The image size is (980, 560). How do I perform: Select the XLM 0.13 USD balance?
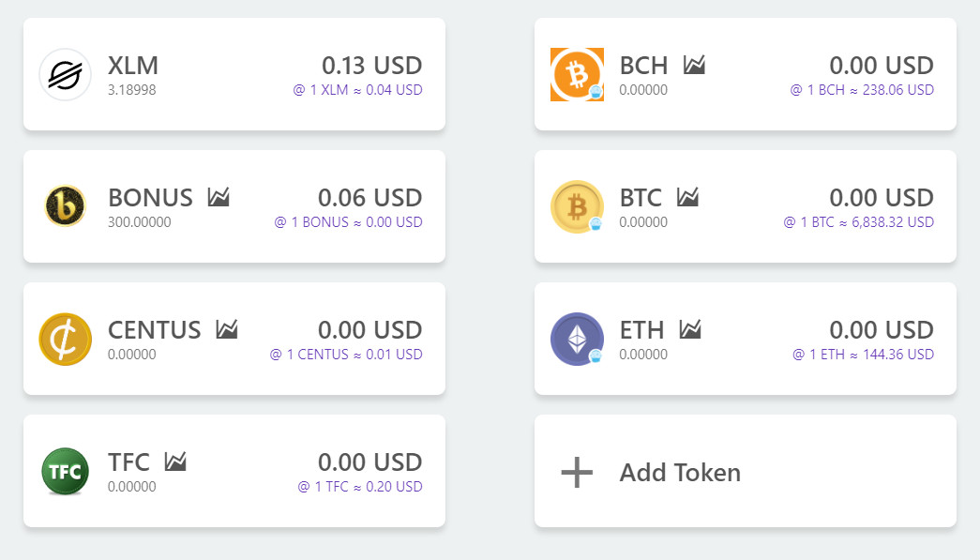pos(371,66)
